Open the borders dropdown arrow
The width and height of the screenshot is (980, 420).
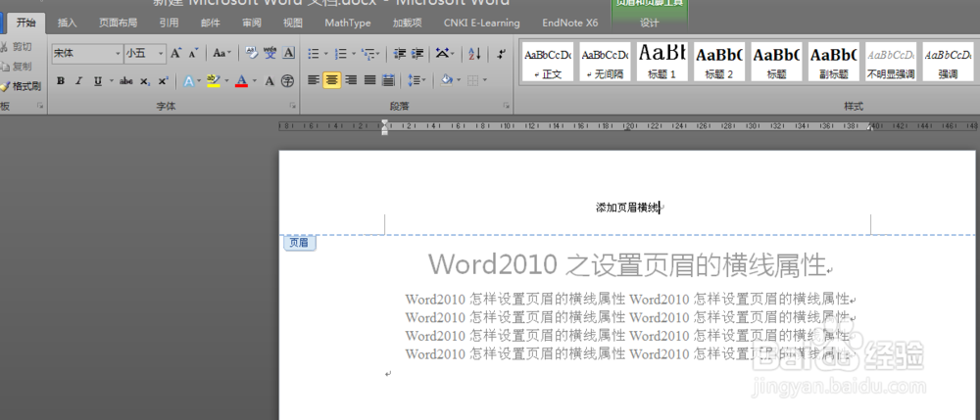485,80
